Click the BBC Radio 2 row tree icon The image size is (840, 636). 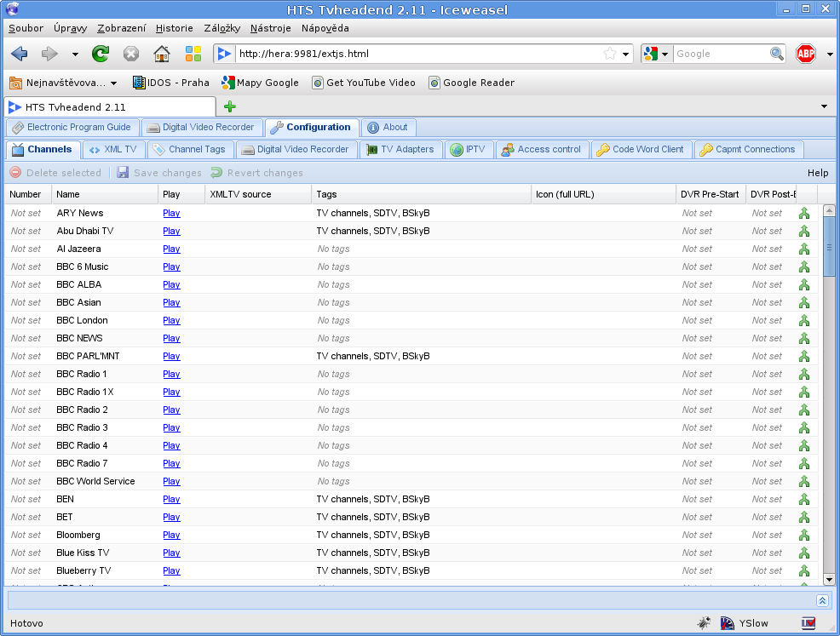click(804, 410)
